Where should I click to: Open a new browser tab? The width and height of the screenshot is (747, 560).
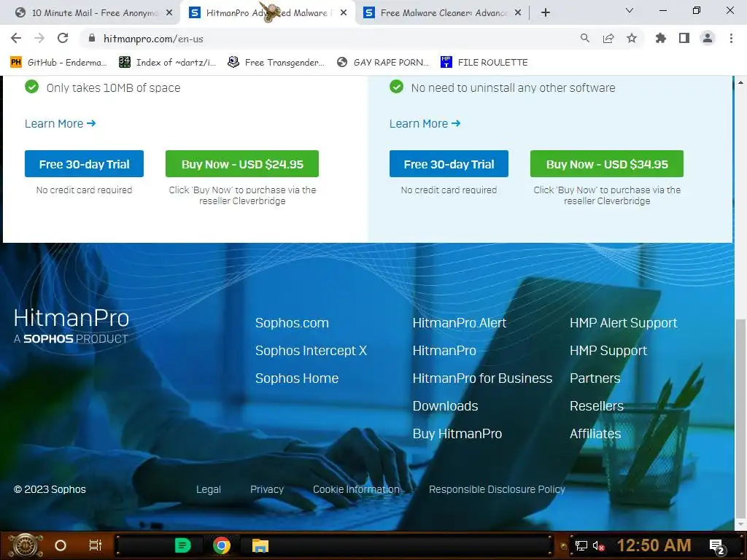click(x=546, y=13)
